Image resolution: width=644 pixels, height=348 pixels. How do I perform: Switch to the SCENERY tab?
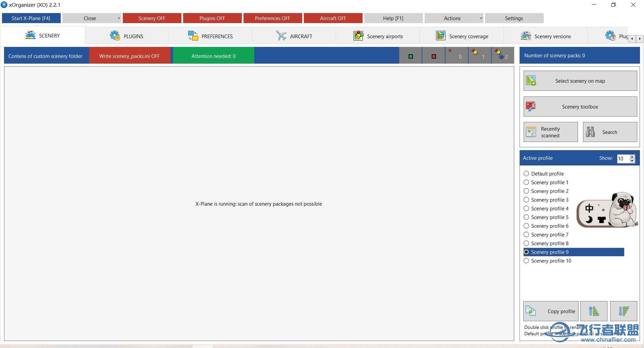point(43,36)
